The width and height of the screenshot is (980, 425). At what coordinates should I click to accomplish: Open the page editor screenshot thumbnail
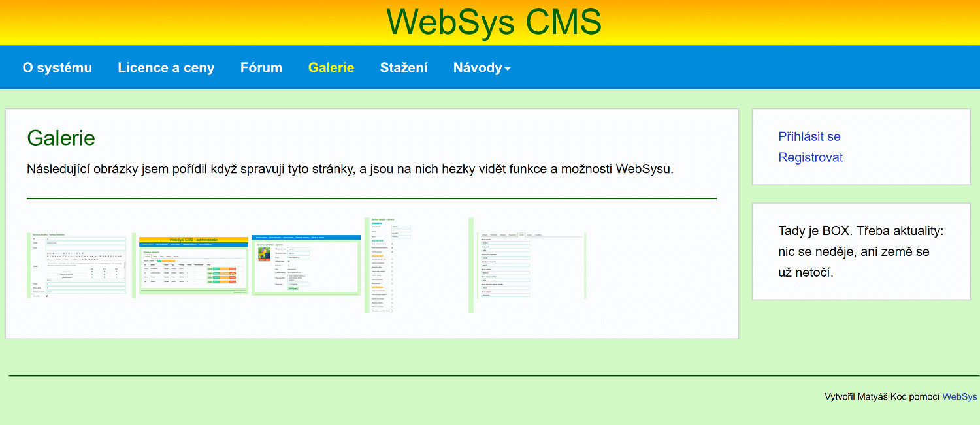point(78,265)
